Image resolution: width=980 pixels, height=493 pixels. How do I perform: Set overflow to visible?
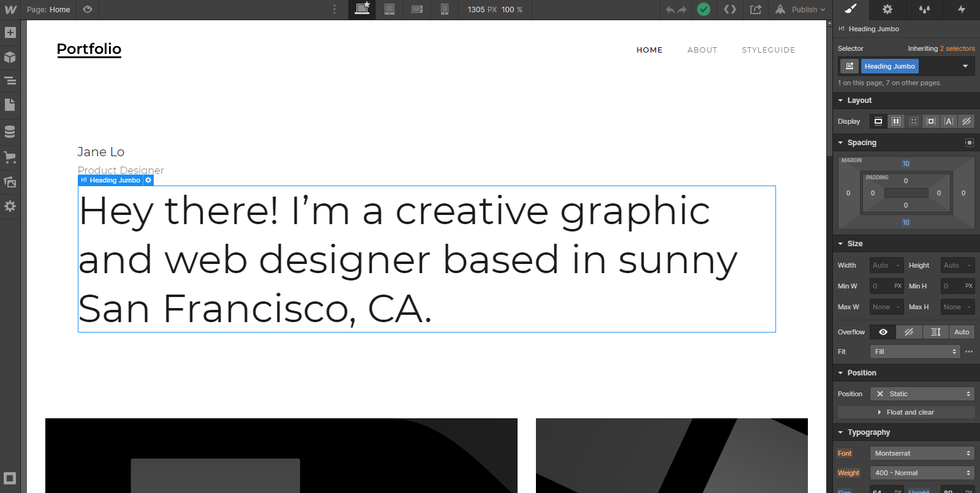(883, 332)
